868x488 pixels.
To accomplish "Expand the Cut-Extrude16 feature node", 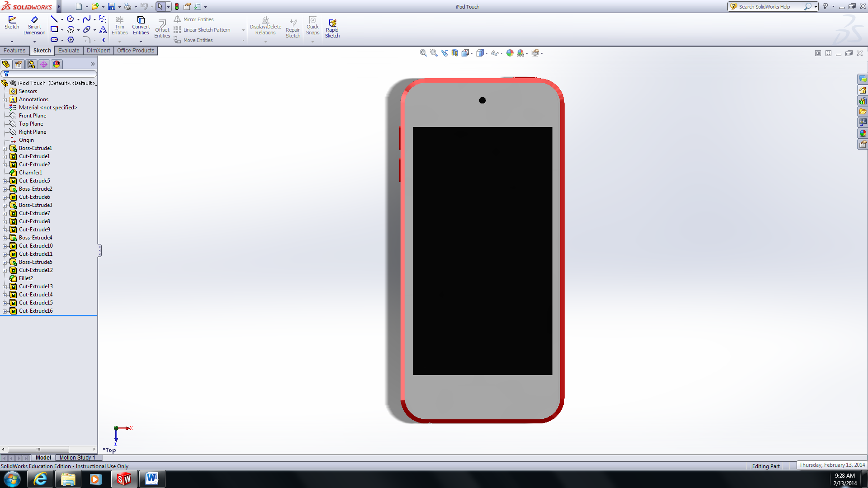I will point(5,311).
